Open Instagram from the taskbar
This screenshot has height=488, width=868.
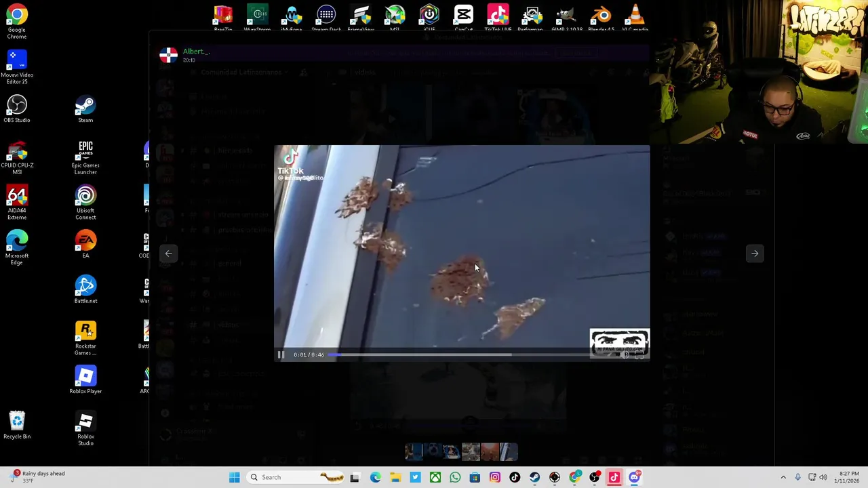(495, 477)
